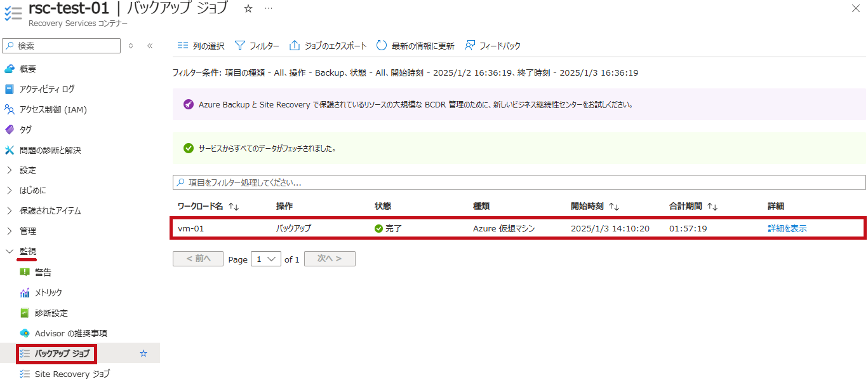868x384 pixels.
Task: Expand the 保護されたアイテム section
Action: pyautogui.click(x=50, y=210)
